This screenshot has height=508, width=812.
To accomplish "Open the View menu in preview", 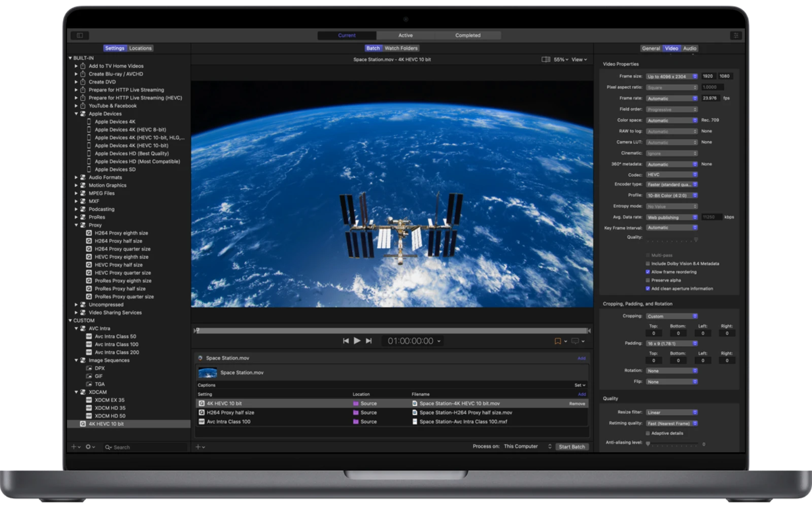I will coord(579,59).
